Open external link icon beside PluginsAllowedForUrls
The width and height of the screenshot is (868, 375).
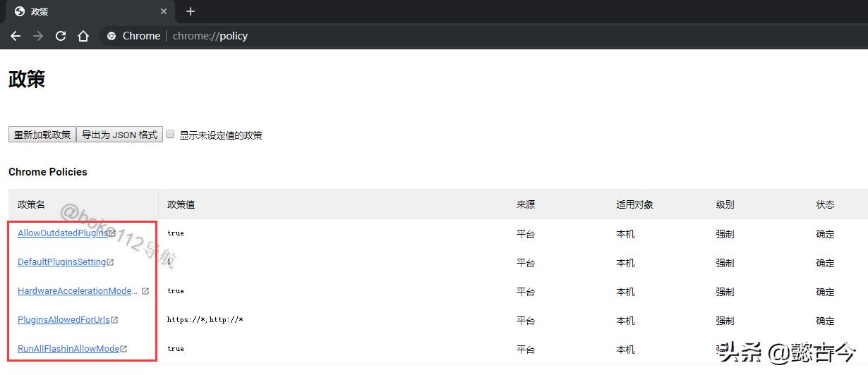pos(114,320)
